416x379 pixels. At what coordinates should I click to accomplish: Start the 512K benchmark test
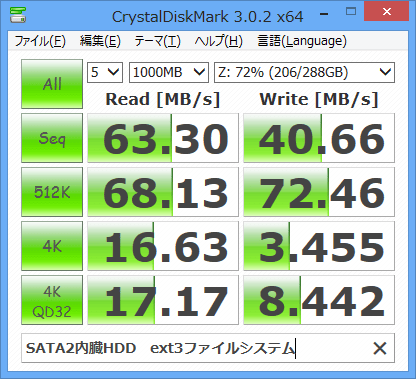pyautogui.click(x=52, y=192)
